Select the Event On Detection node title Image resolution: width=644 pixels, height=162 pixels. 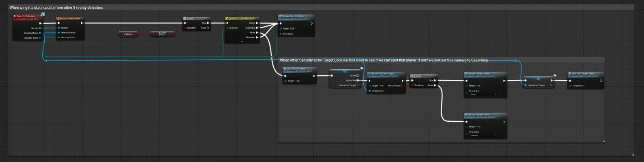[x=27, y=17]
